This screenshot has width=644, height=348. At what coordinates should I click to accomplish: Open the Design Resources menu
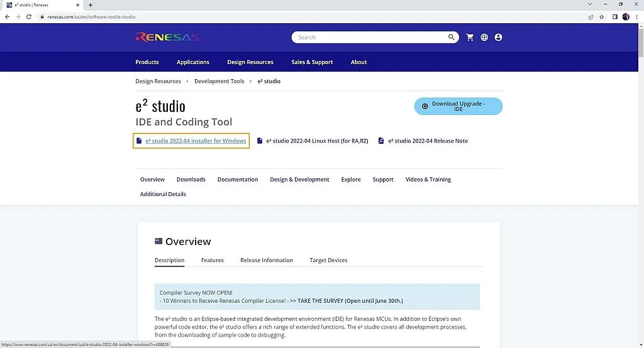pos(250,62)
